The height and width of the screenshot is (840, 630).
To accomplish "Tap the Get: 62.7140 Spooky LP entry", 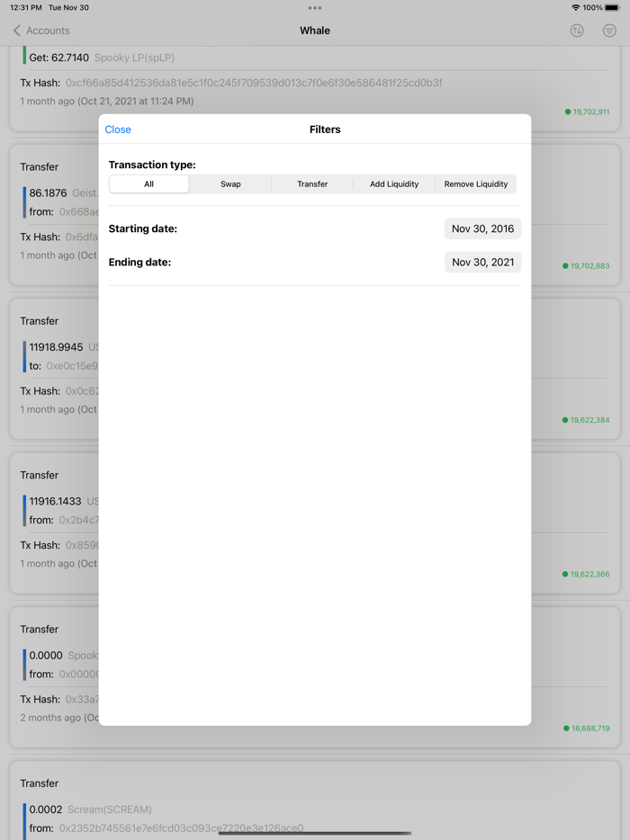I will point(102,58).
